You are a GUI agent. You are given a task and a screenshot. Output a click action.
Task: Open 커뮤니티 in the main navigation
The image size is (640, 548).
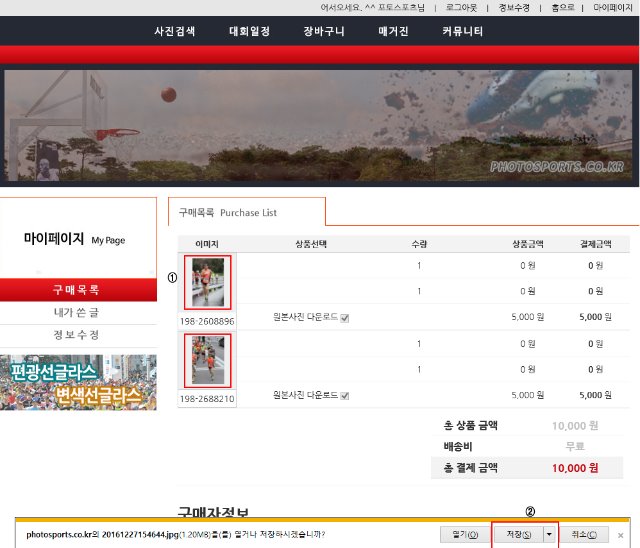[x=462, y=31]
